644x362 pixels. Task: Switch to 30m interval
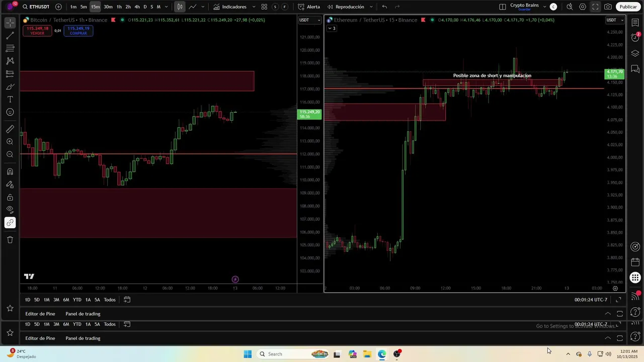[108, 7]
